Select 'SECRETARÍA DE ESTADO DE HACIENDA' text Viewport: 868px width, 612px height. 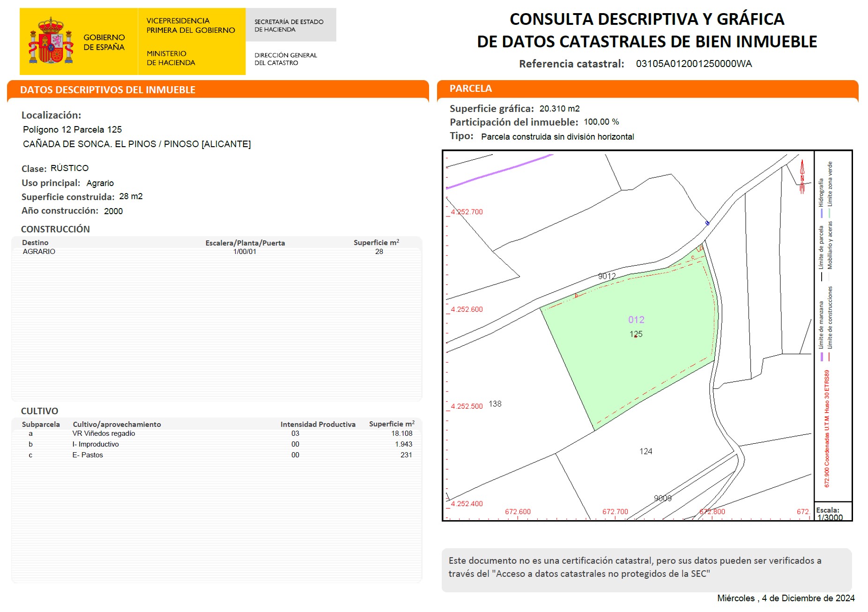pos(289,25)
